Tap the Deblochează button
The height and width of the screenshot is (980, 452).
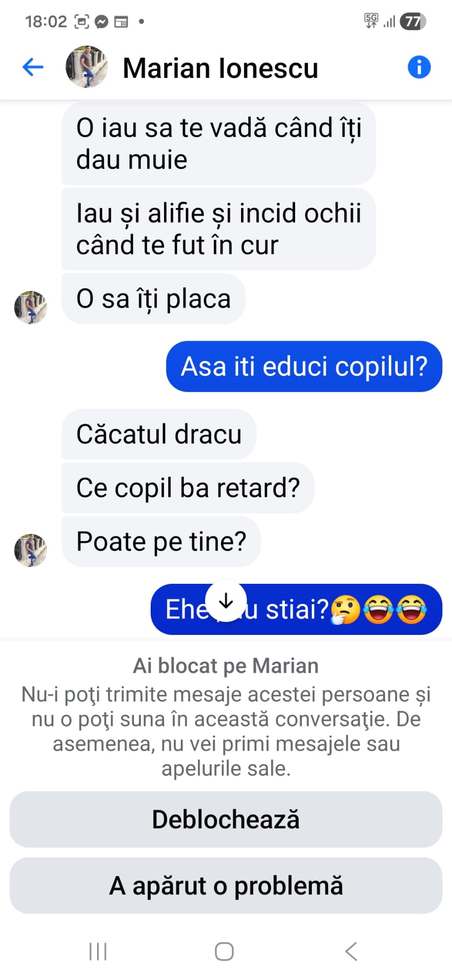point(226,819)
